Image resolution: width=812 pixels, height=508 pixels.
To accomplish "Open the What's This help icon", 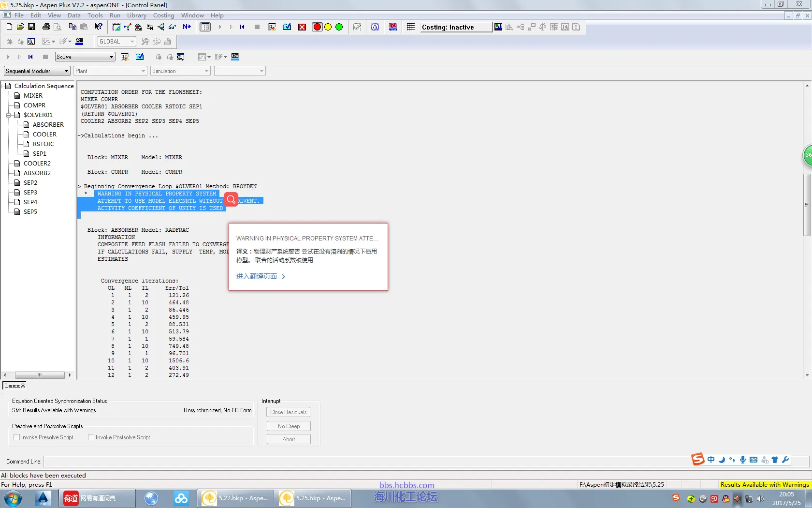I will [99, 27].
